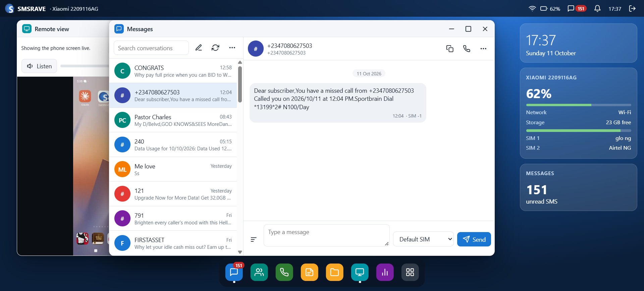Click the missed call message bubble

click(x=338, y=103)
